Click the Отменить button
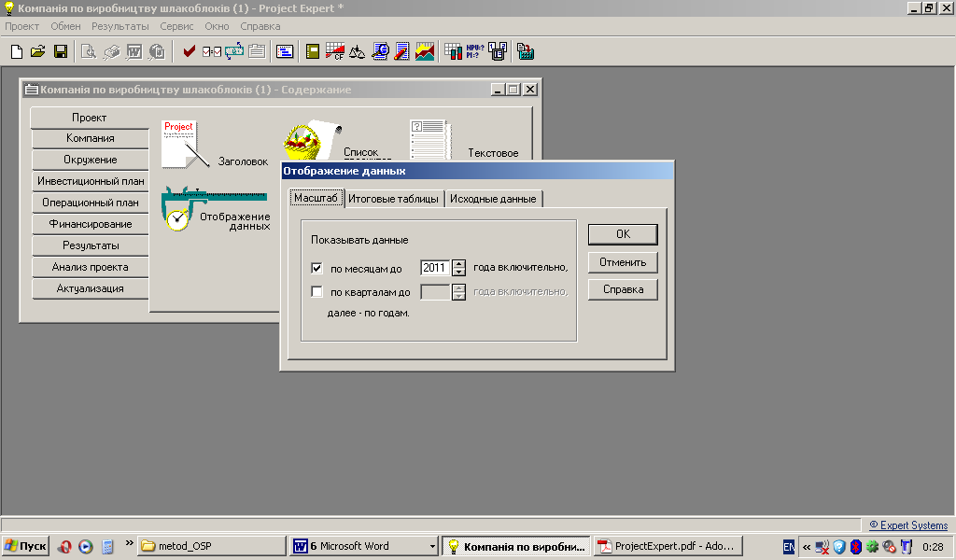 [623, 262]
